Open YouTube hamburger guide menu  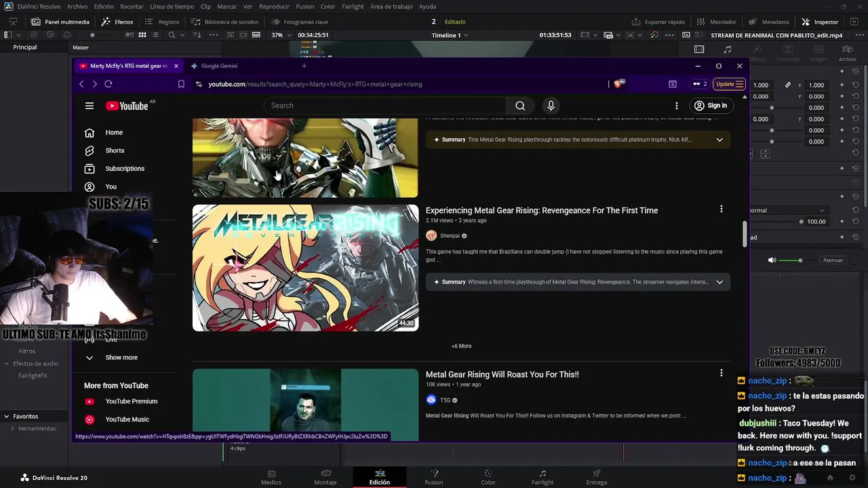89,106
